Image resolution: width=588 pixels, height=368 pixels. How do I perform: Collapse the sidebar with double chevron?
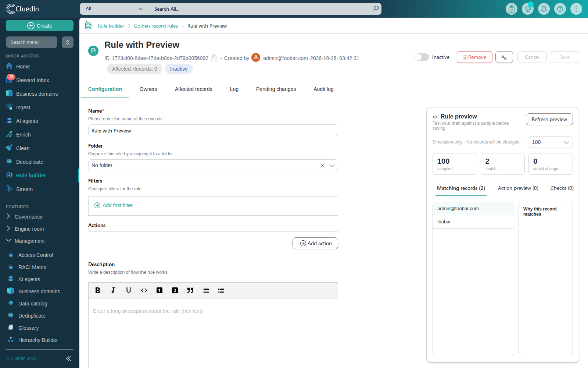click(x=68, y=358)
